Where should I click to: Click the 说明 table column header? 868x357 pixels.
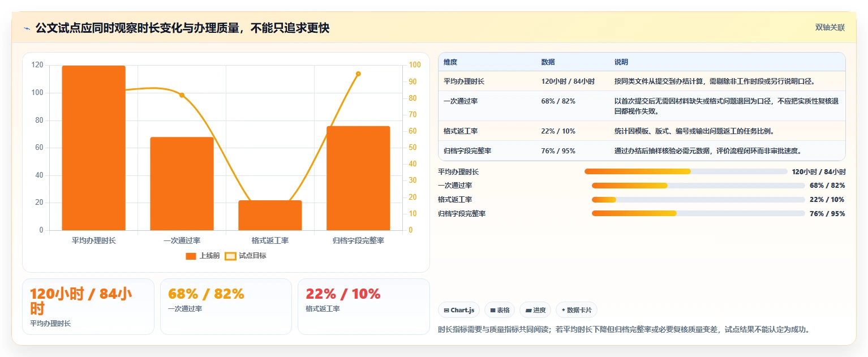pos(621,62)
